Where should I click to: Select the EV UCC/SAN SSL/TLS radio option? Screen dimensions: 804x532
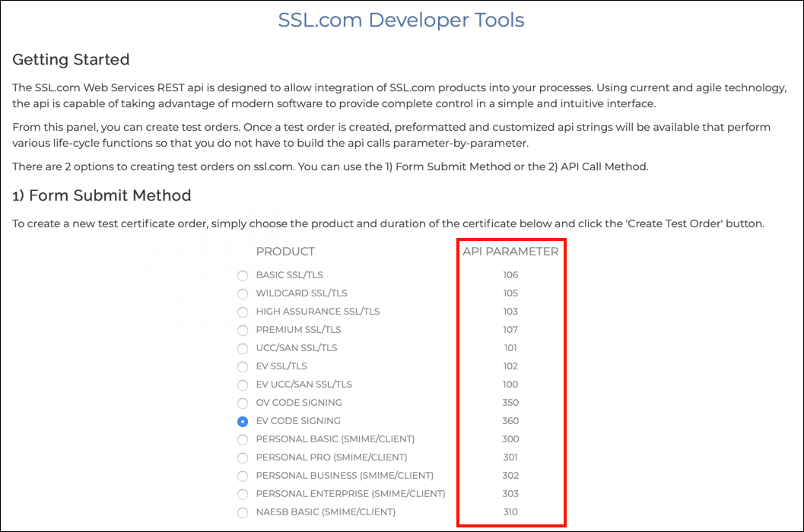point(243,385)
